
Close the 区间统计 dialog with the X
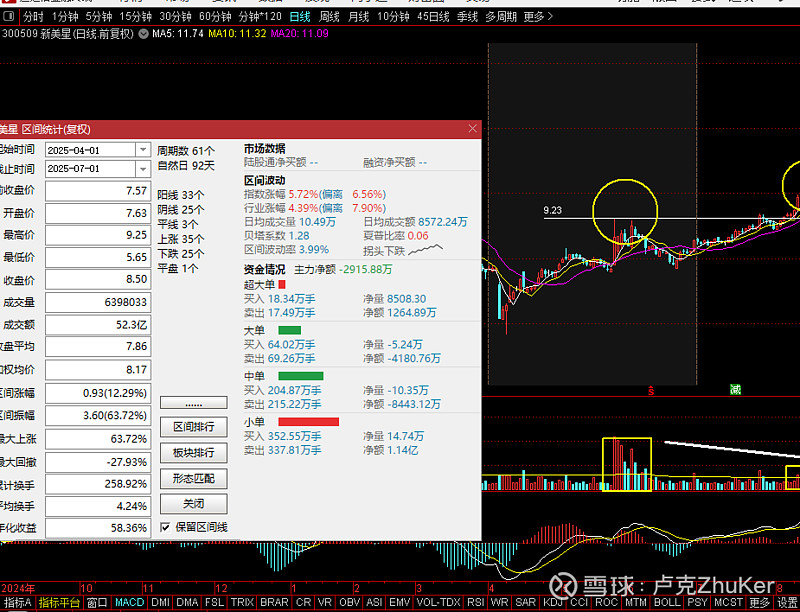[x=472, y=129]
